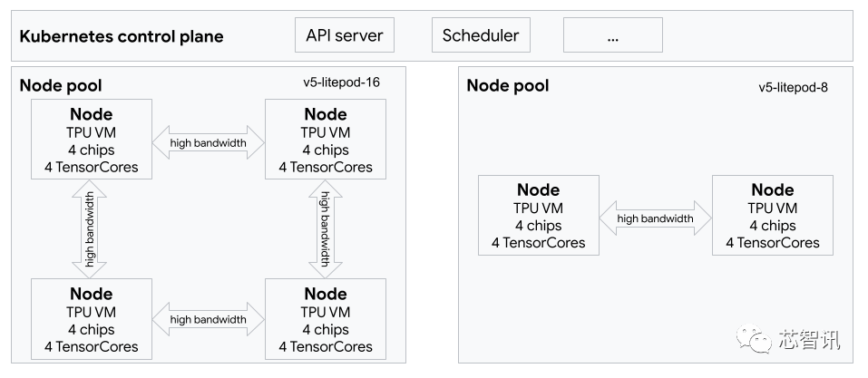Select lower-left Node box in v5-litepod-16 pool

[x=92, y=319]
